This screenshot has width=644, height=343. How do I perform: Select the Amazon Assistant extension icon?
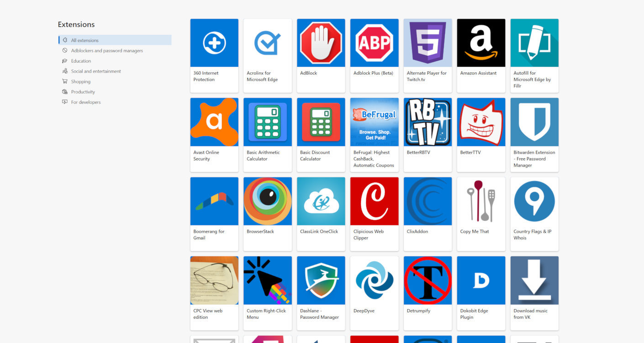pyautogui.click(x=481, y=43)
